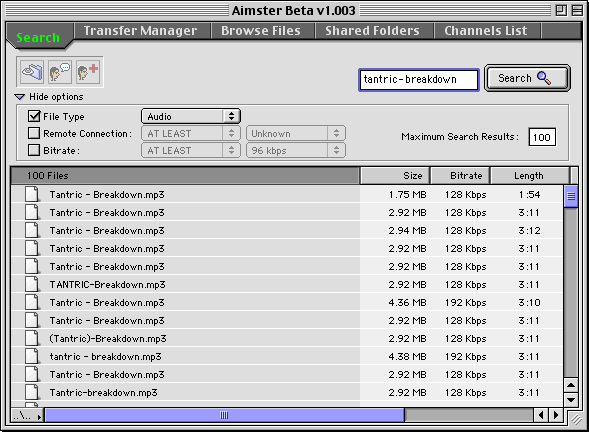Collapse options with Hide options triangle
The image size is (589, 432).
20,97
